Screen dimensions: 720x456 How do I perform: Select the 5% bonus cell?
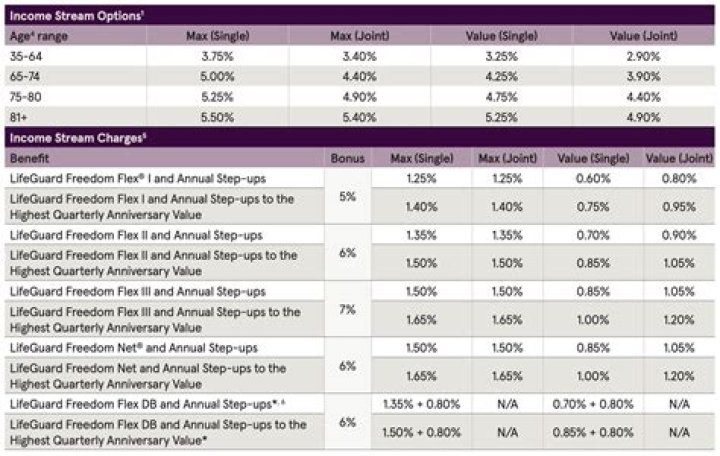coord(347,196)
